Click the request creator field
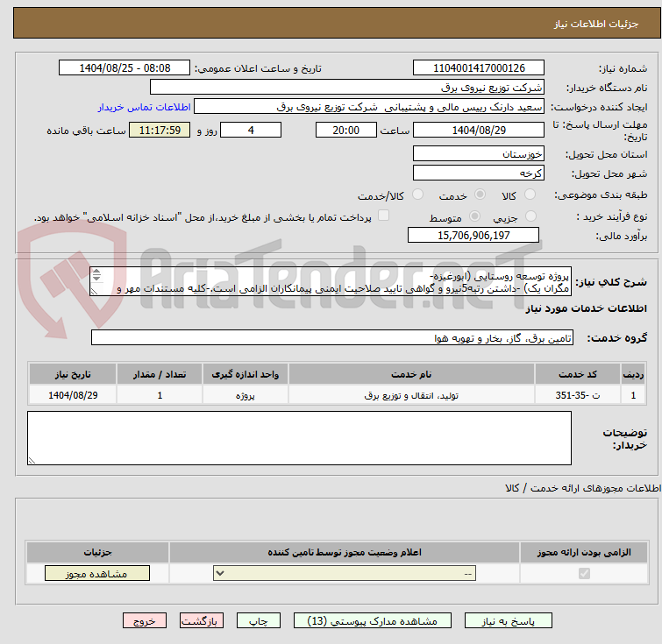Image resolution: width=662 pixels, height=644 pixels. (369, 107)
